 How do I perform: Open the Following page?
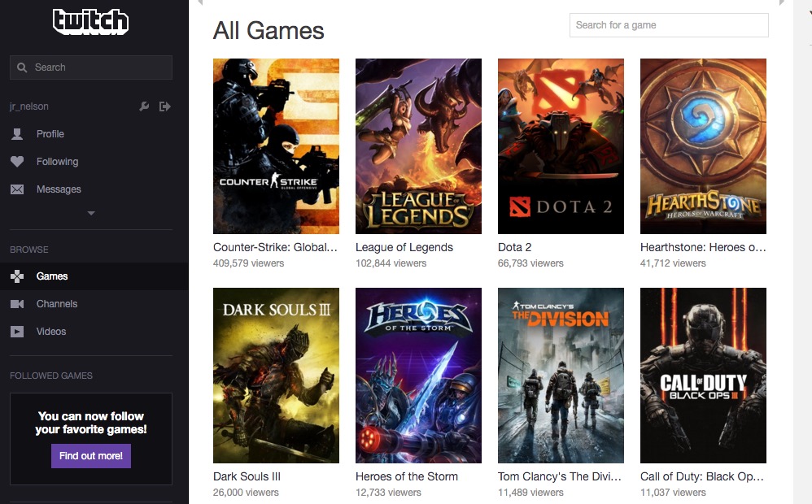[58, 162]
